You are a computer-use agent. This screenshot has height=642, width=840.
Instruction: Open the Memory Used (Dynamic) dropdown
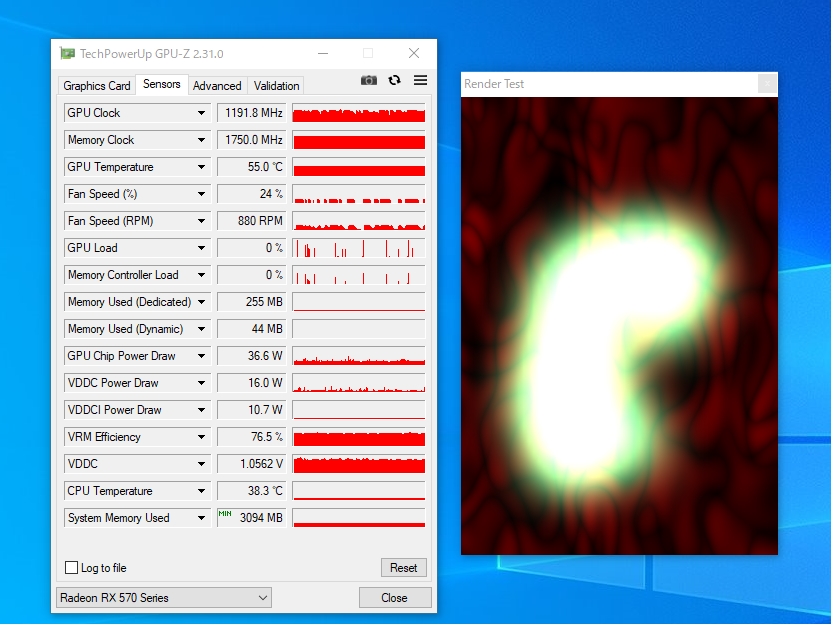[x=201, y=329]
